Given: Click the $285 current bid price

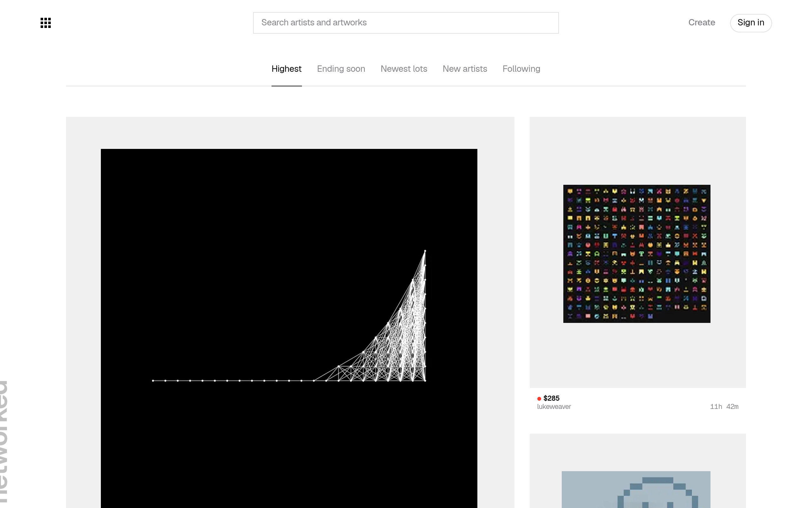Looking at the screenshot, I should 551,398.
